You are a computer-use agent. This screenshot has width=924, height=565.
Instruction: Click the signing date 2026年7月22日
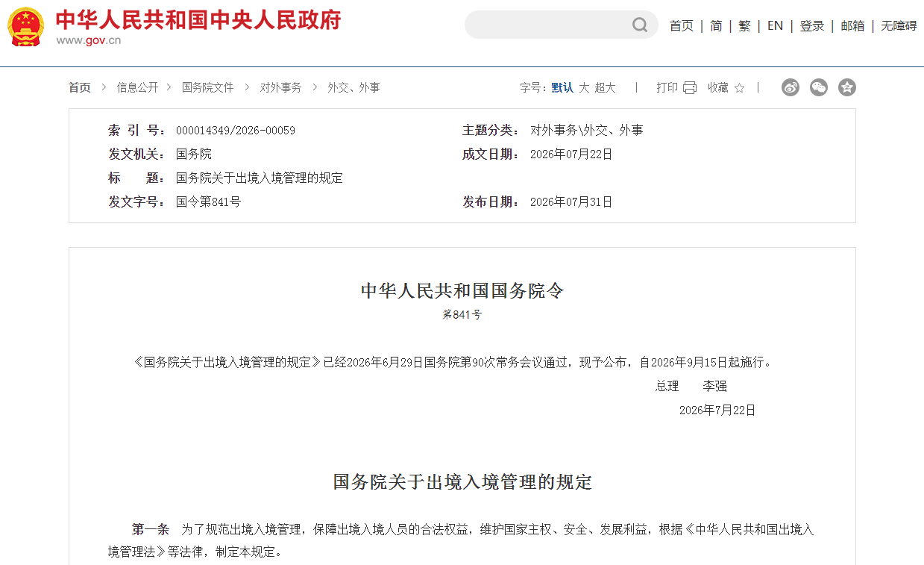click(717, 411)
